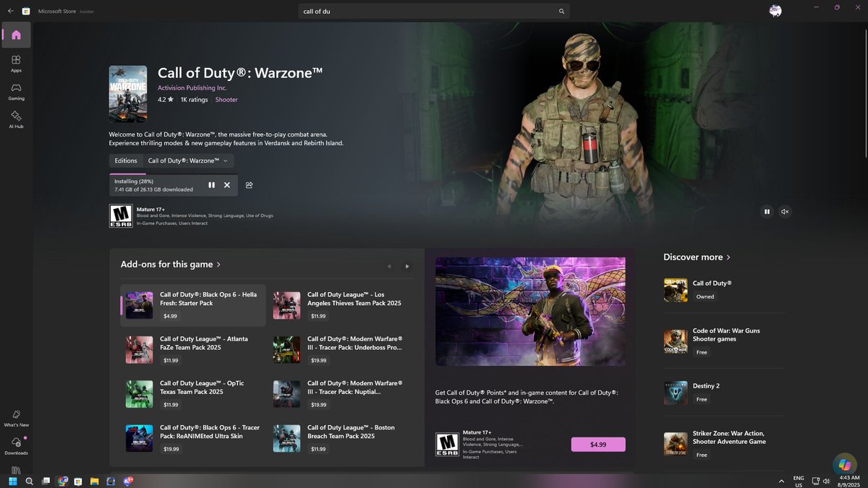The height and width of the screenshot is (488, 868).
Task: Unmute the trailer video audio
Action: pos(785,212)
